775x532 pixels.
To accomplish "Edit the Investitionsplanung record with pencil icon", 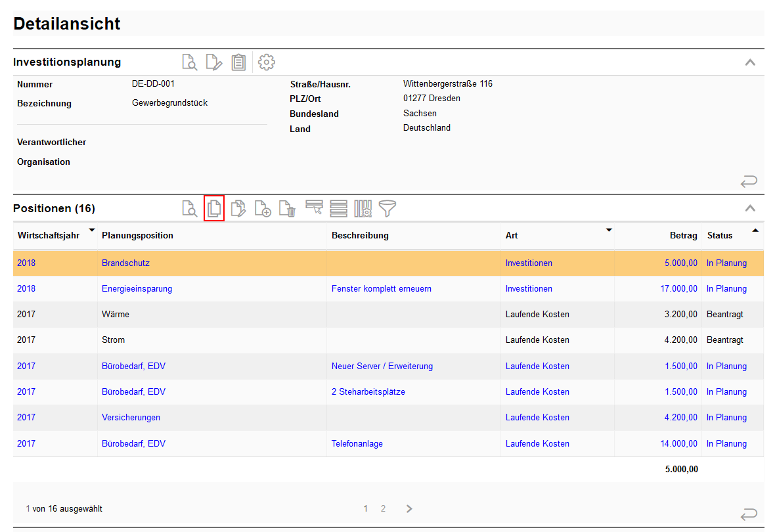I will point(214,62).
